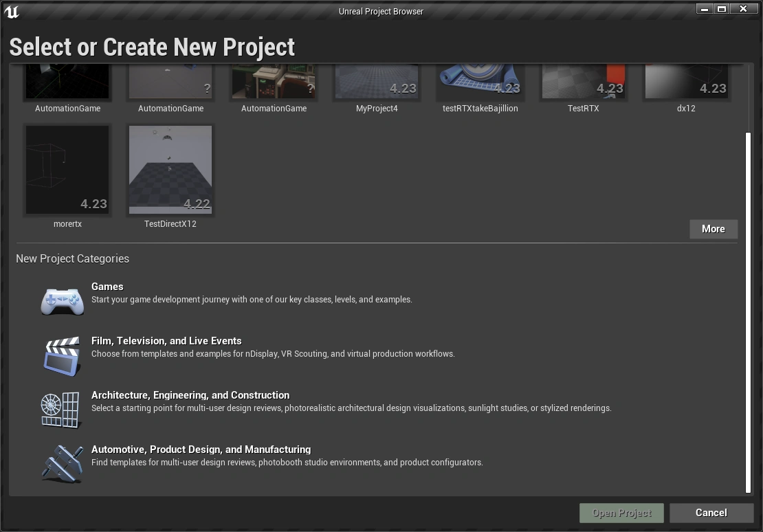This screenshot has width=763, height=532.
Task: Select the testRTXtakeBajillion project thumbnail
Action: (480, 82)
